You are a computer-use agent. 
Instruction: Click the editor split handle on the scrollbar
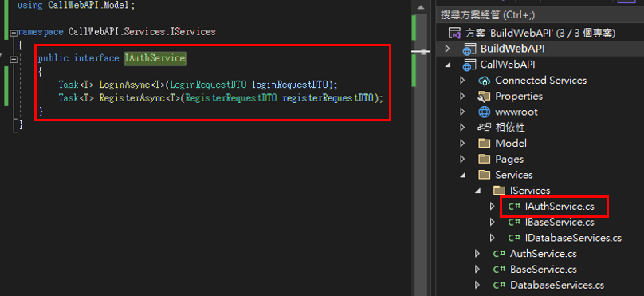click(x=420, y=52)
